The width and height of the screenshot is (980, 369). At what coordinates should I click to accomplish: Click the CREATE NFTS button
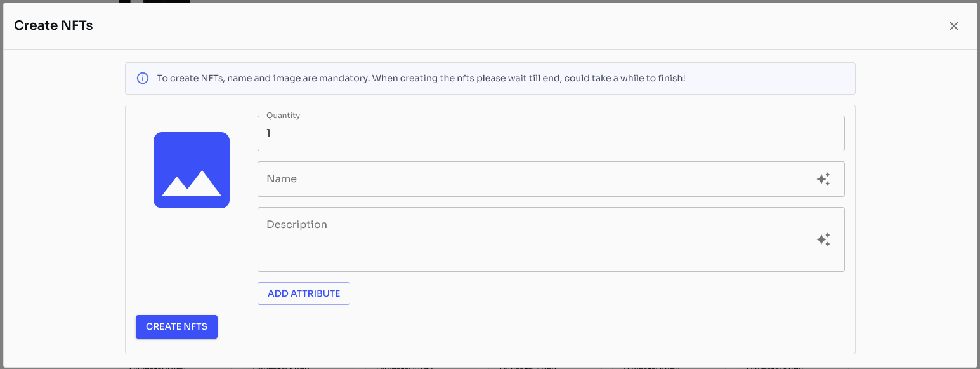click(176, 326)
